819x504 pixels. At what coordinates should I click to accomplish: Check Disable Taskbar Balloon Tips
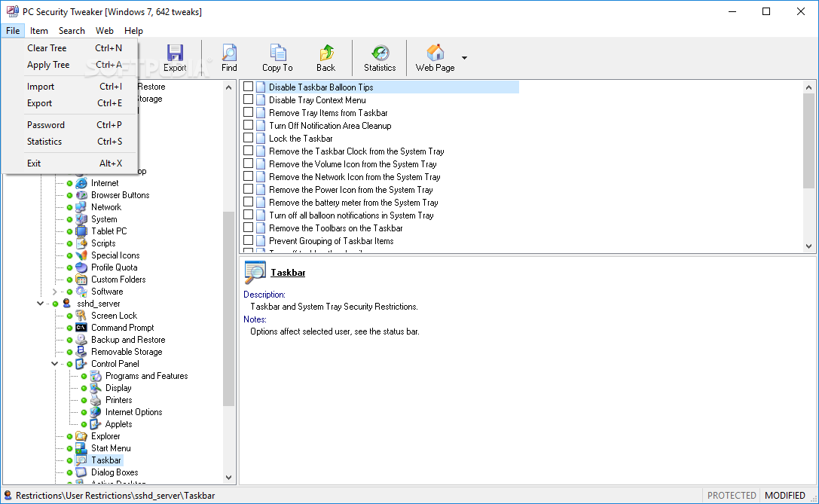[249, 87]
